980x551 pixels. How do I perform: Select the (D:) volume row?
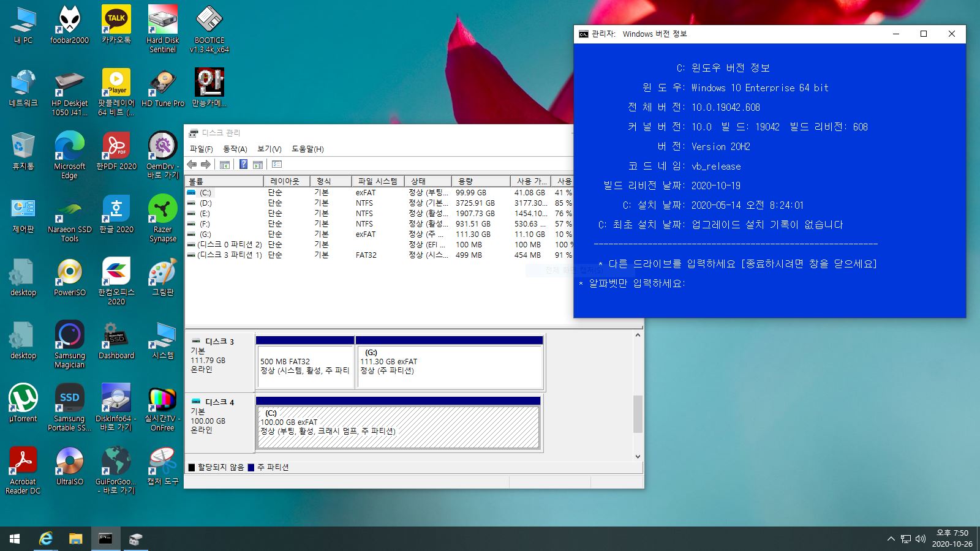coord(379,203)
